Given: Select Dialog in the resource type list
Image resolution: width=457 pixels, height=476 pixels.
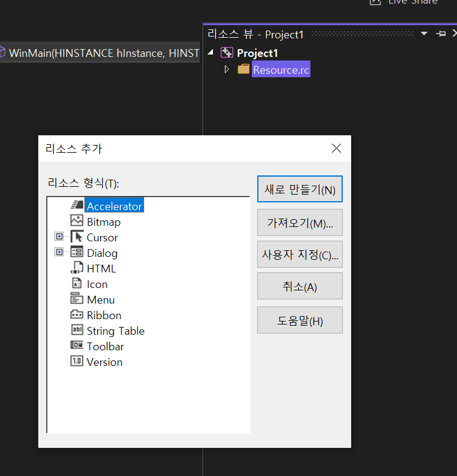Looking at the screenshot, I should point(102,253).
